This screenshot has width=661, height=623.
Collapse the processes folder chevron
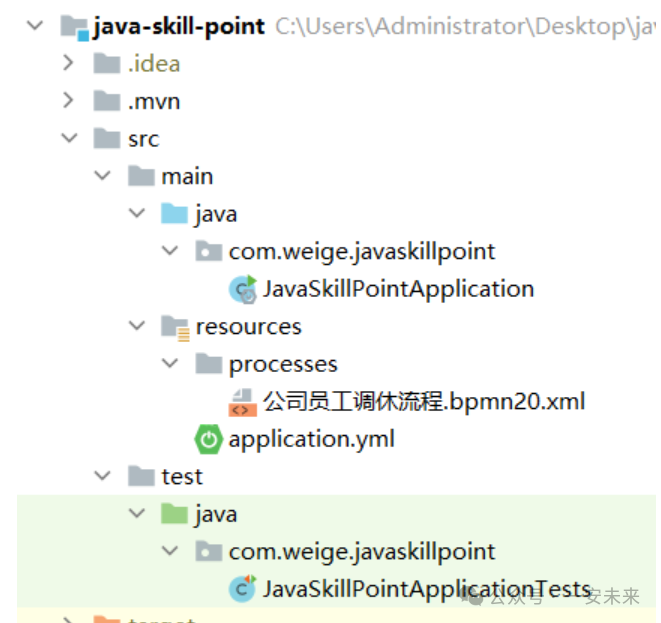[x=169, y=364]
